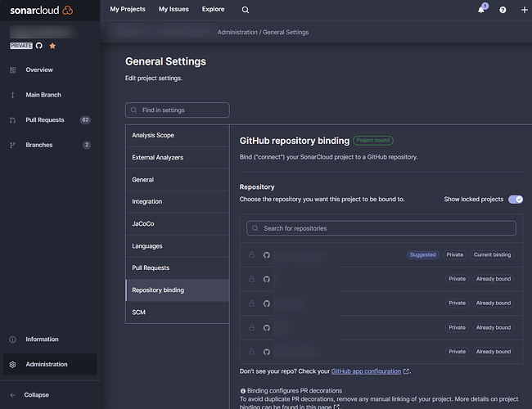The image size is (532, 409).
Task: Click the Main Branch icon in sidebar
Action: pos(12,95)
